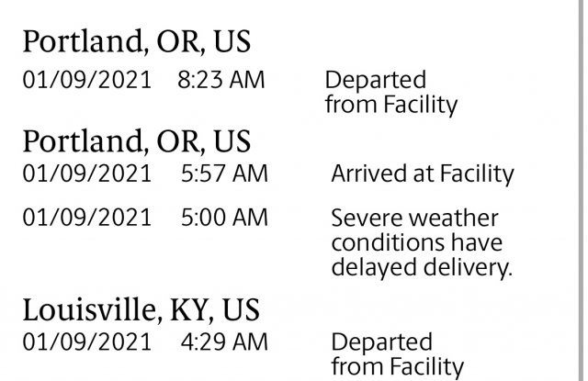The image size is (588, 381).
Task: Click the 'Severe weather' line
Action: coord(414,219)
